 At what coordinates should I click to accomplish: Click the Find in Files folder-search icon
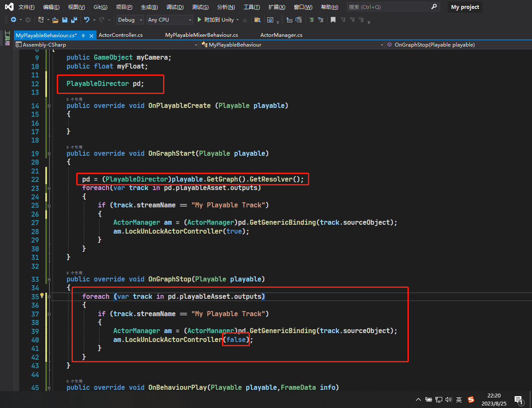pyautogui.click(x=257, y=20)
